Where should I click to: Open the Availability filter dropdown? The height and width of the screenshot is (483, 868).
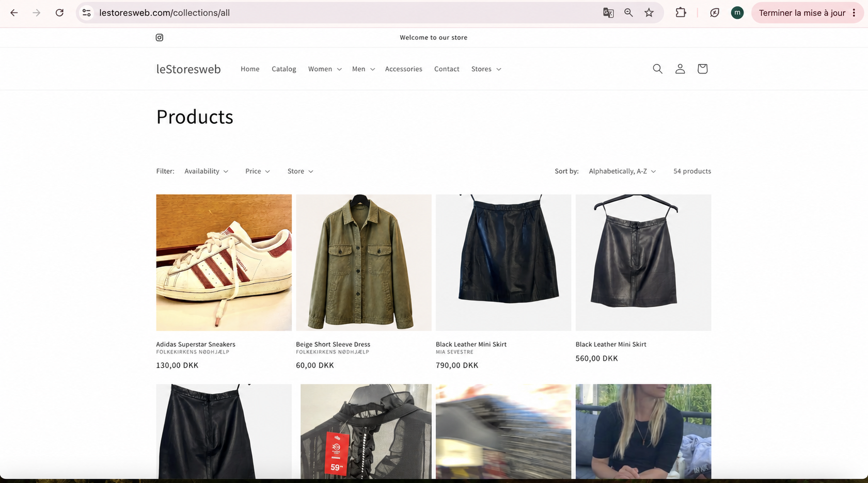pyautogui.click(x=206, y=171)
